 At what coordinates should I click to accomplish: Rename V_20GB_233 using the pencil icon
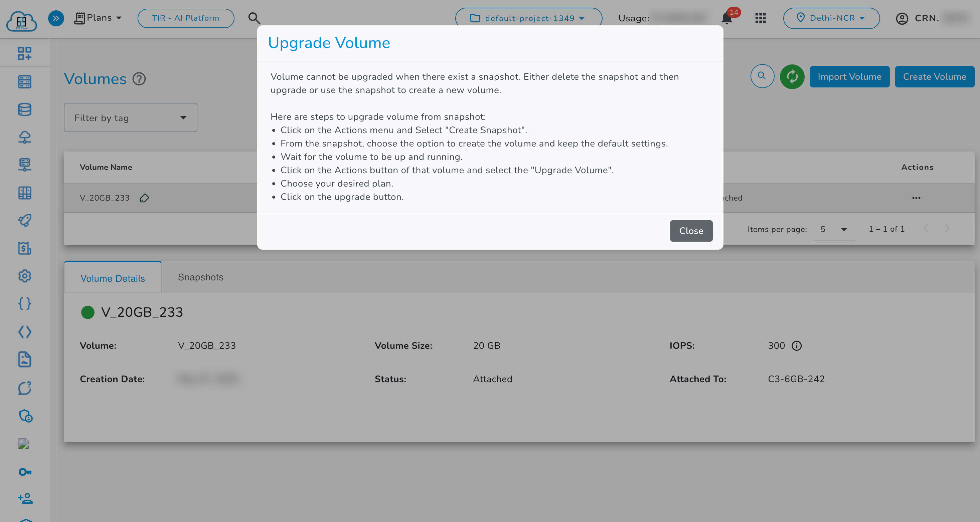point(145,198)
